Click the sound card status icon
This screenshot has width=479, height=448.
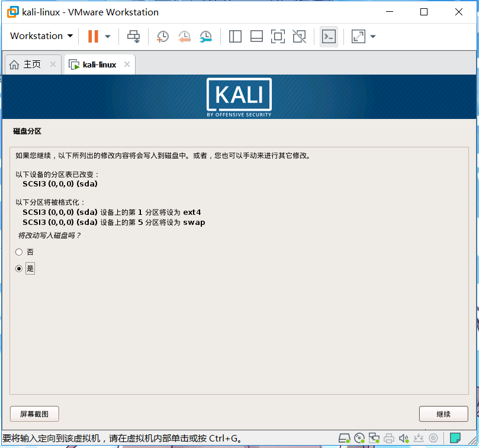pyautogui.click(x=404, y=438)
